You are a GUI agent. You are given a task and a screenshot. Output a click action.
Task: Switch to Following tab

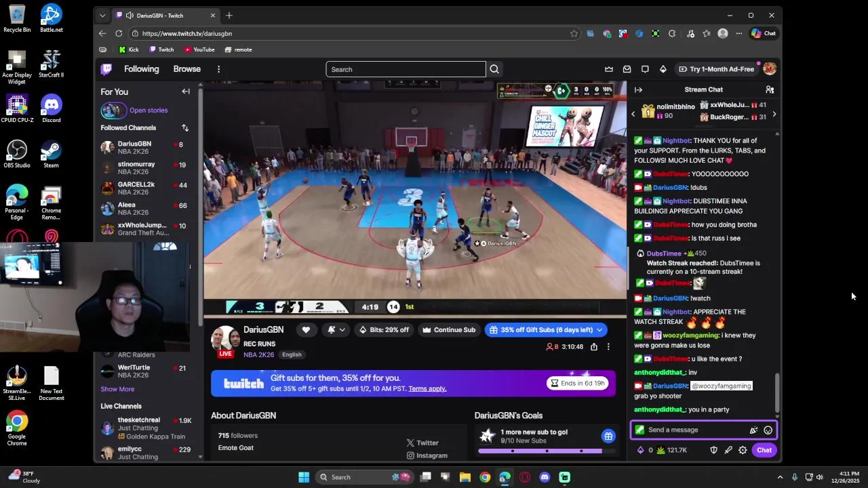coord(141,69)
